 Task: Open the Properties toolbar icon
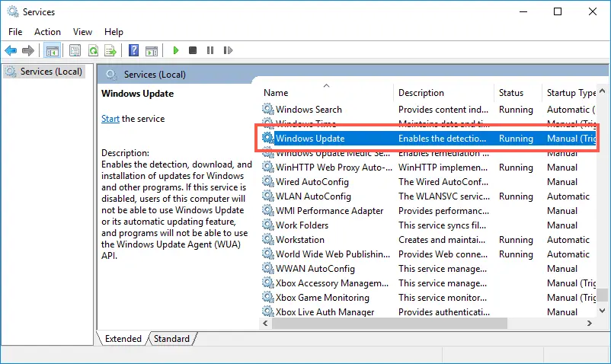coord(75,50)
